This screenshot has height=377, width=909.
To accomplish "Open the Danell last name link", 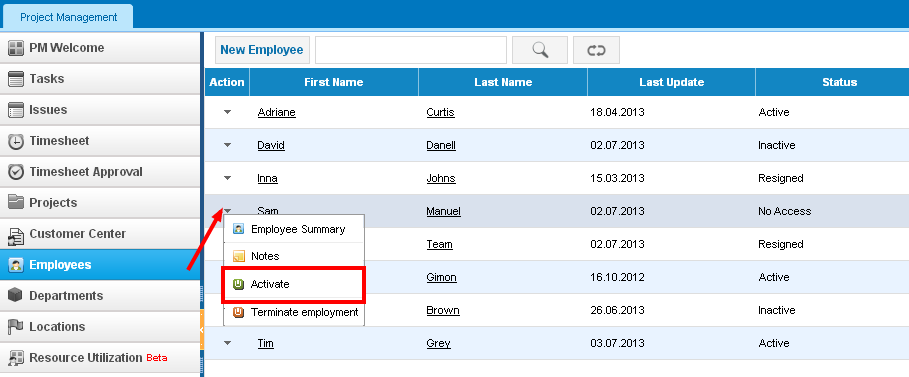I will (441, 146).
